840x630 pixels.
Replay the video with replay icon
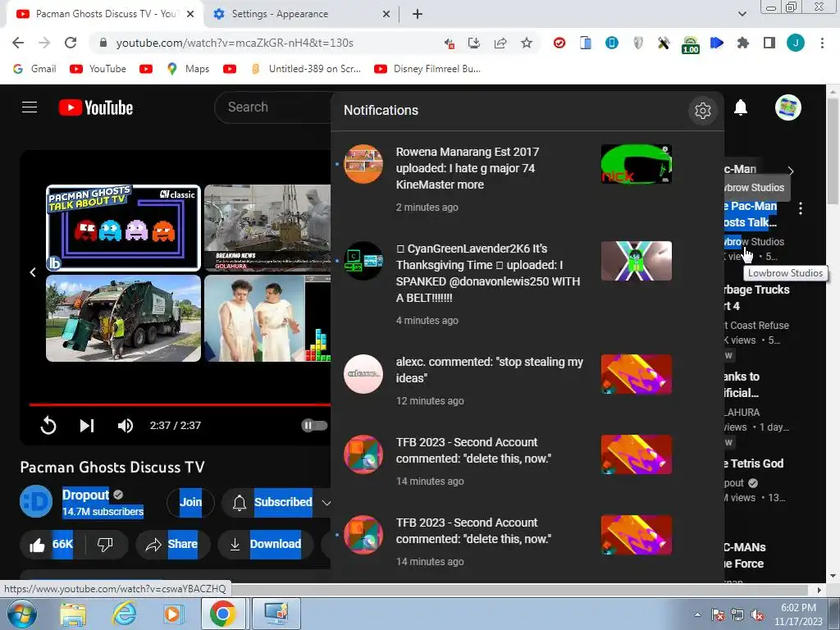click(48, 426)
